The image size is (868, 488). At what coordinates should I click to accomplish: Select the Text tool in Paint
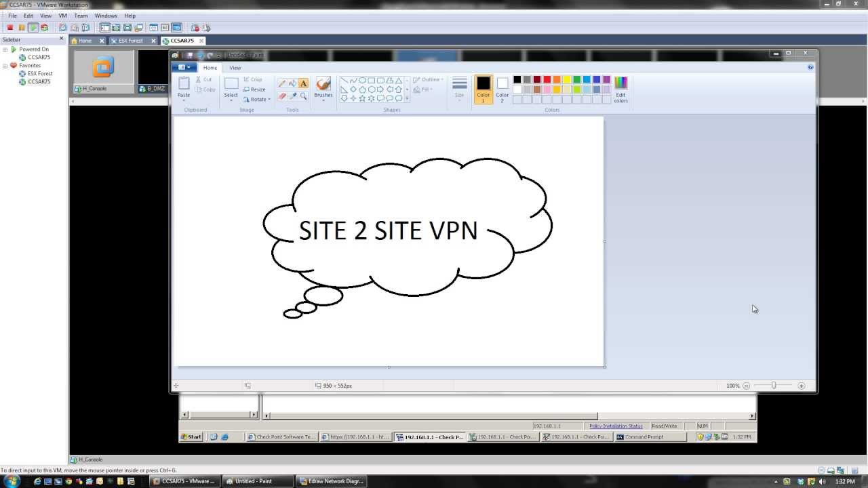[303, 83]
